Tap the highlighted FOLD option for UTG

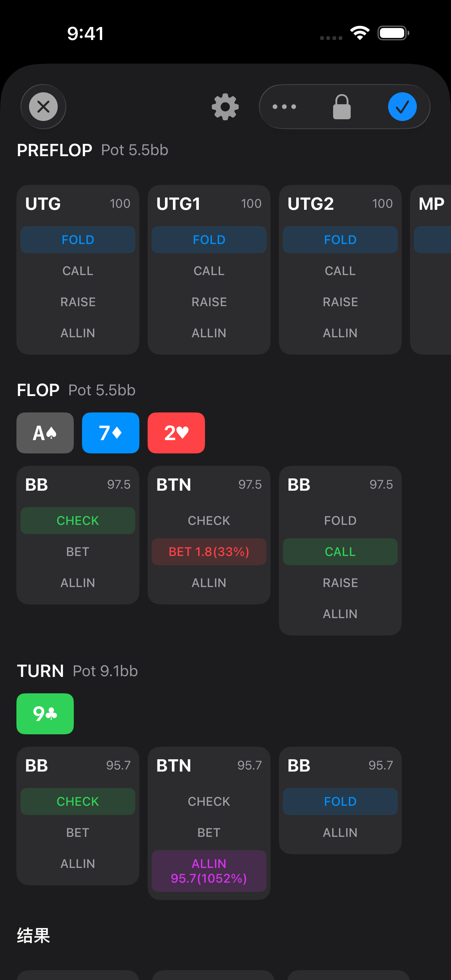(x=78, y=240)
